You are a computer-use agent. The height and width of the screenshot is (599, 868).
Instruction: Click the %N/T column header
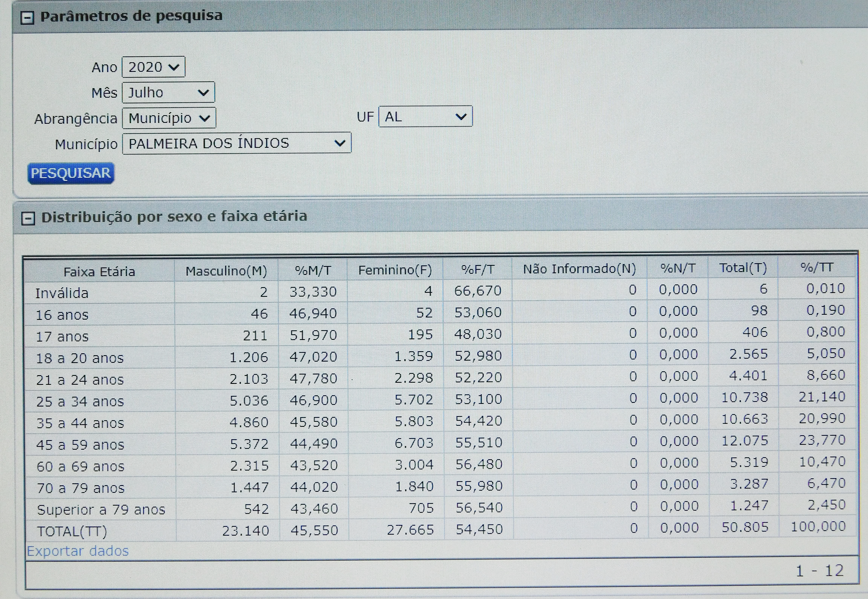click(678, 268)
